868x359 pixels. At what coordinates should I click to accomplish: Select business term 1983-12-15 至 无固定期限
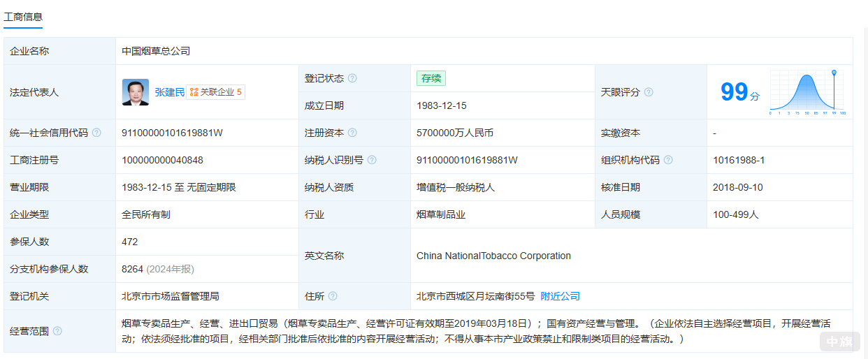179,187
